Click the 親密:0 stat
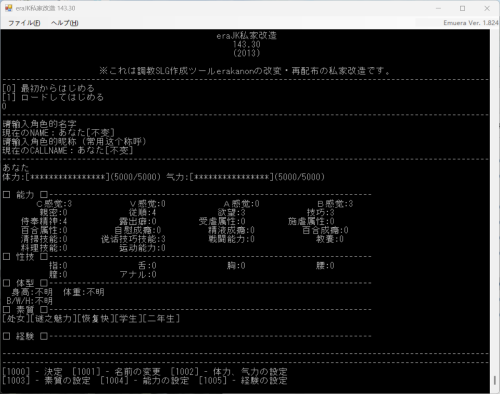The width and height of the screenshot is (500, 394). (x=53, y=212)
